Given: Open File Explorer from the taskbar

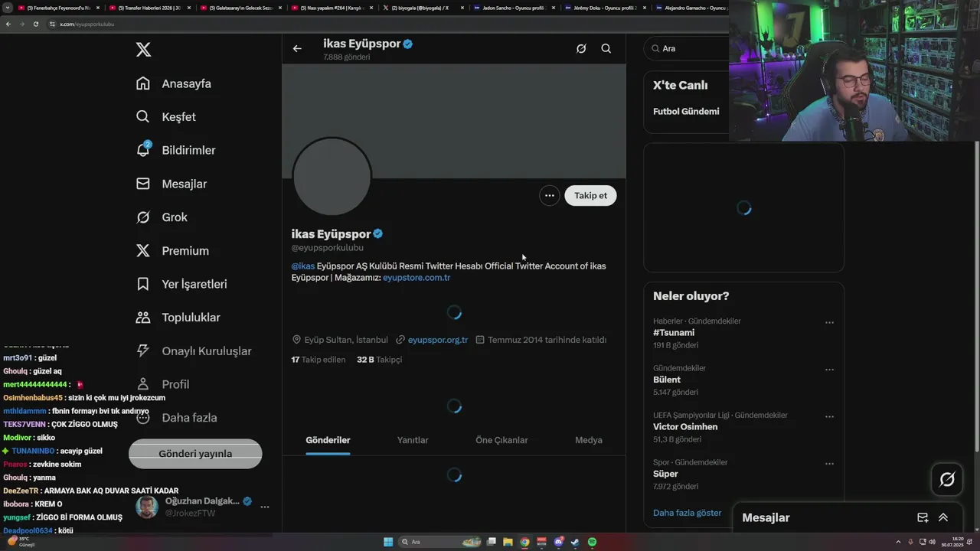Looking at the screenshot, I should coord(508,542).
